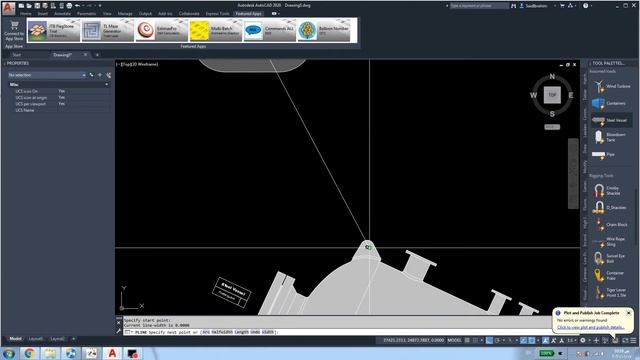640x360 pixels.
Task: Click the Windows Start button
Action: (9, 353)
